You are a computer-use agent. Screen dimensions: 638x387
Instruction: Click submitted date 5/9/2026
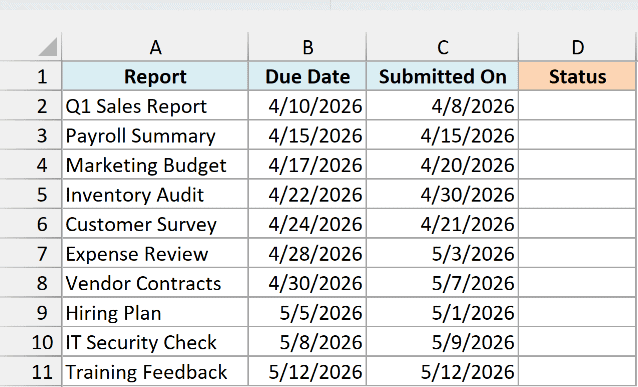443,342
